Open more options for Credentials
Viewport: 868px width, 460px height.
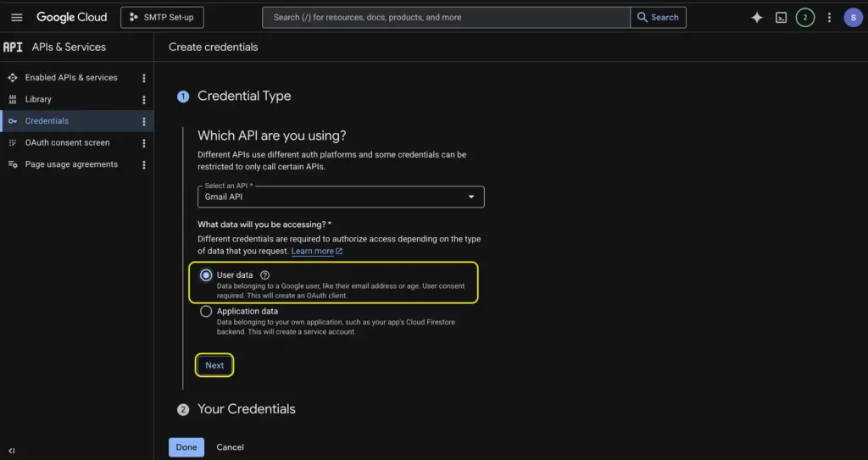[144, 121]
